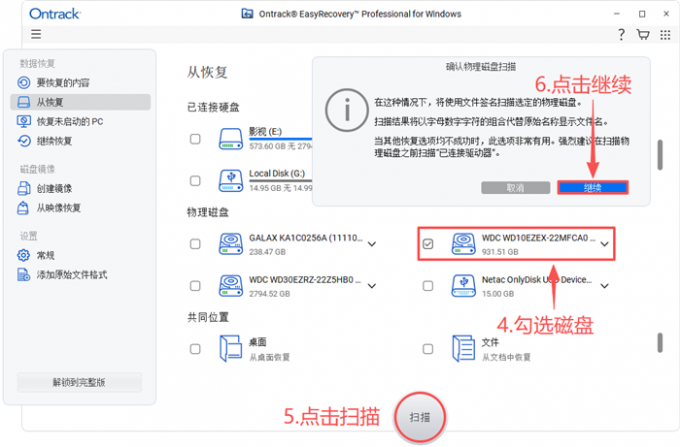Open the help question mark icon
Image resolution: width=680 pixels, height=447 pixels.
pyautogui.click(x=621, y=35)
